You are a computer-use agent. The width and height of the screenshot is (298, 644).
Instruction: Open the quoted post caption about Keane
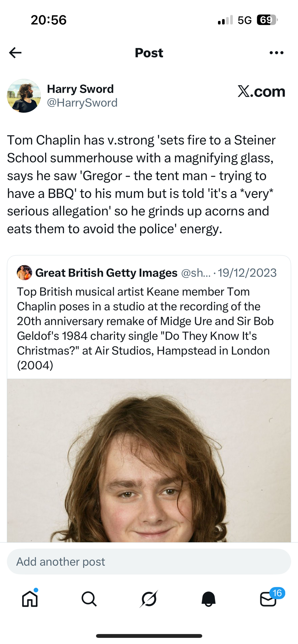point(145,328)
